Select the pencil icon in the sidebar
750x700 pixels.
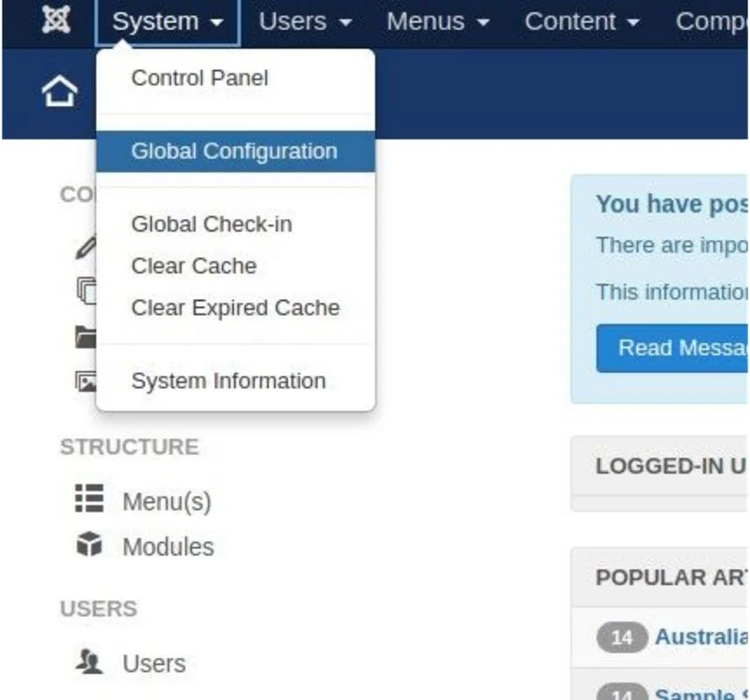tap(85, 249)
